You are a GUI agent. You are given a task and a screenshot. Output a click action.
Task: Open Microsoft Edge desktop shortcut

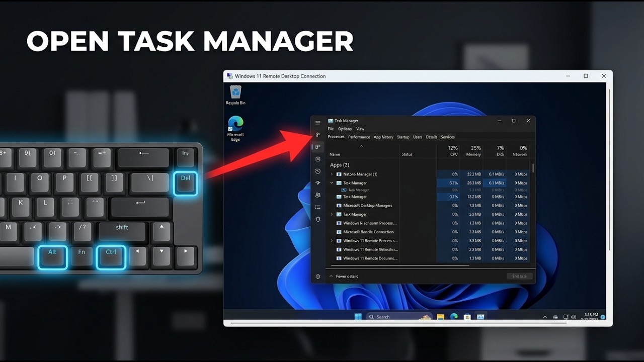235,129
